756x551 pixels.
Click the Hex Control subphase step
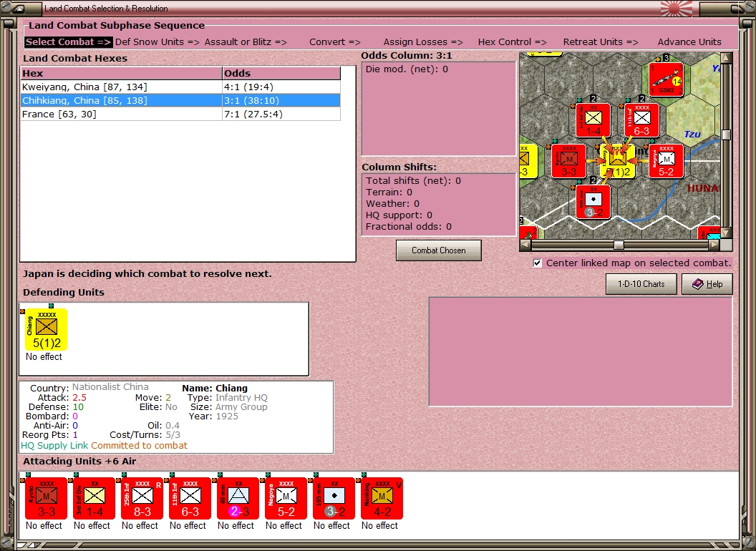pos(513,42)
